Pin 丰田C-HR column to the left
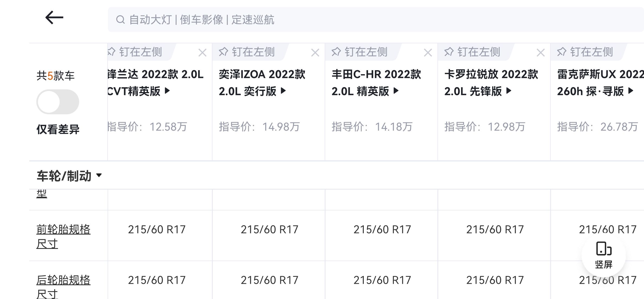Viewport: 644px width, 299px height. (x=360, y=52)
